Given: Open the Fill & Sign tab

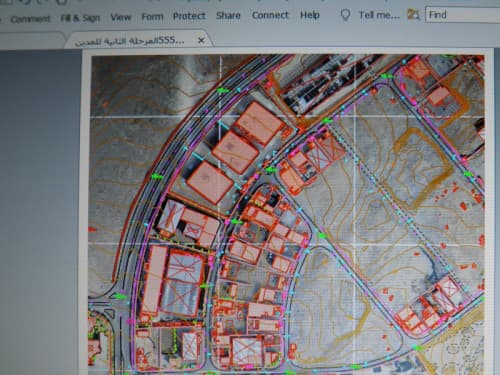Looking at the screenshot, I should click(80, 18).
